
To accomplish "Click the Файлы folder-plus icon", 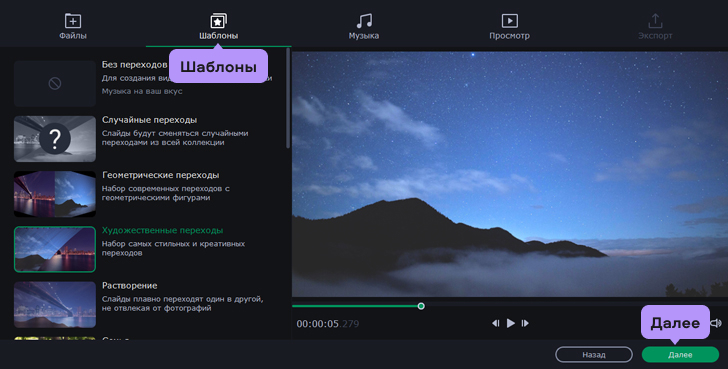I will tap(73, 20).
